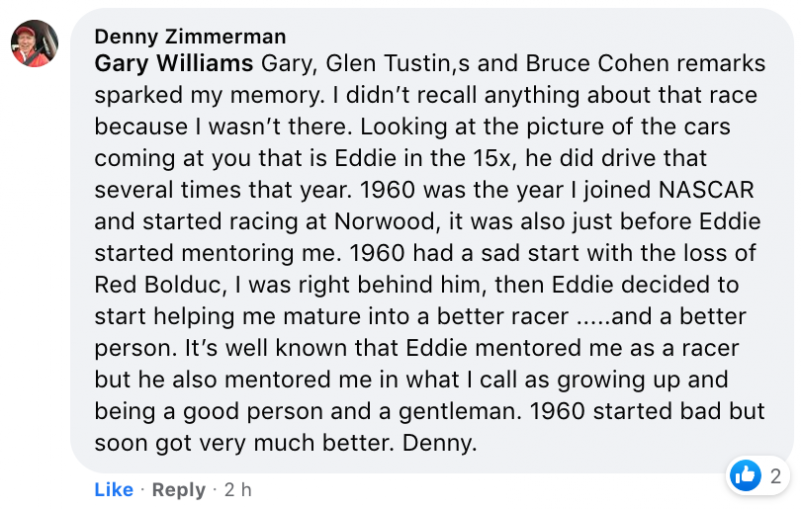Viewport: 801px width, 510px height.
Task: View the reaction count of 2
Action: 775,476
